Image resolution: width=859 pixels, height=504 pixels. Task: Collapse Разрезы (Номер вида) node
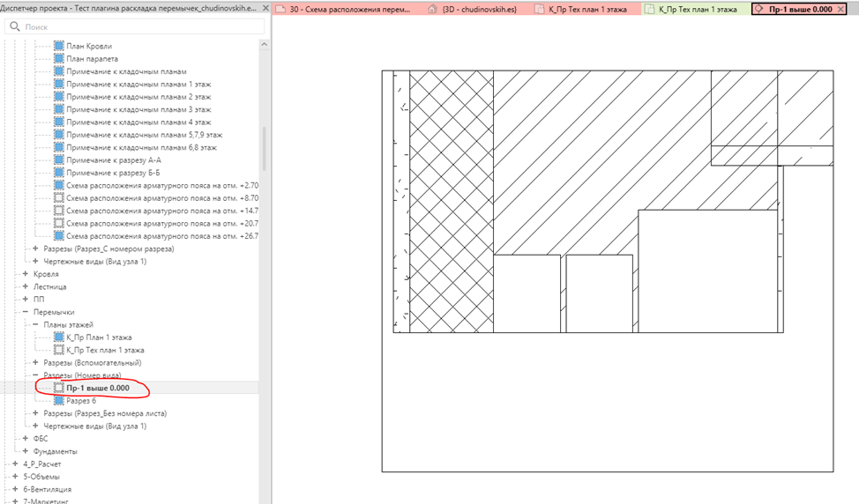[x=35, y=374]
